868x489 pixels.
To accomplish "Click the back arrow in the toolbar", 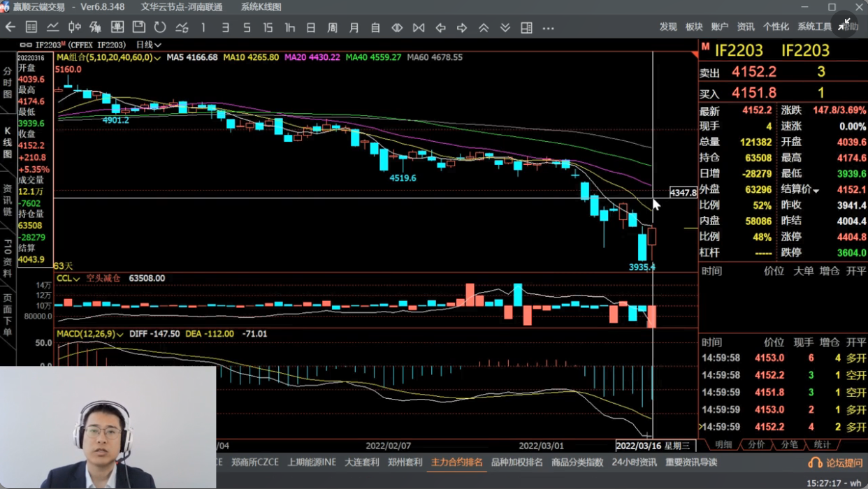I will (10, 27).
